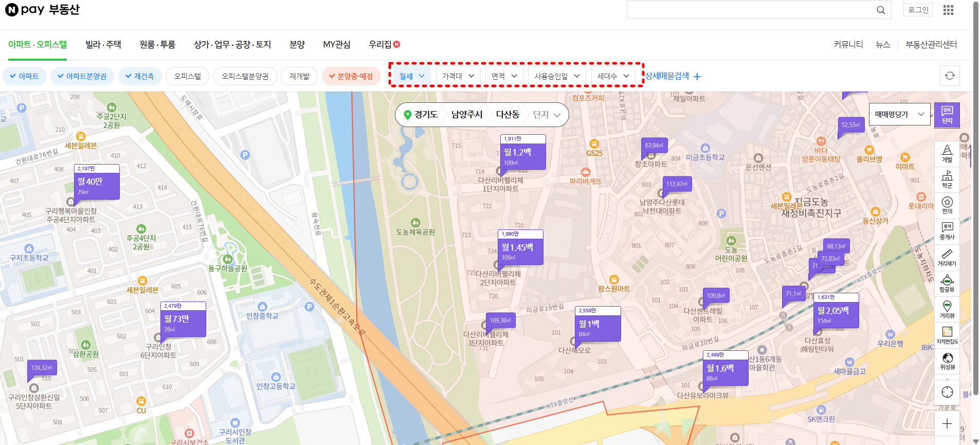
Task: Activate the 거리재기 distance tool
Action: (947, 258)
